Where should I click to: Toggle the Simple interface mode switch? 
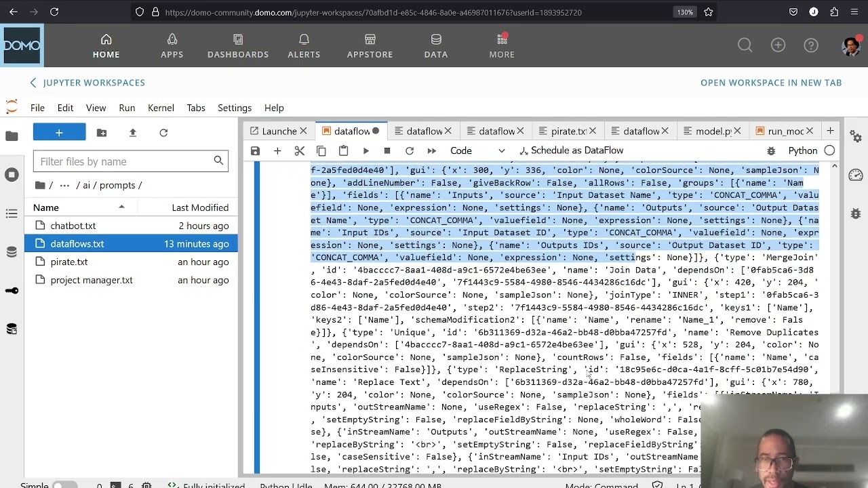(x=65, y=485)
